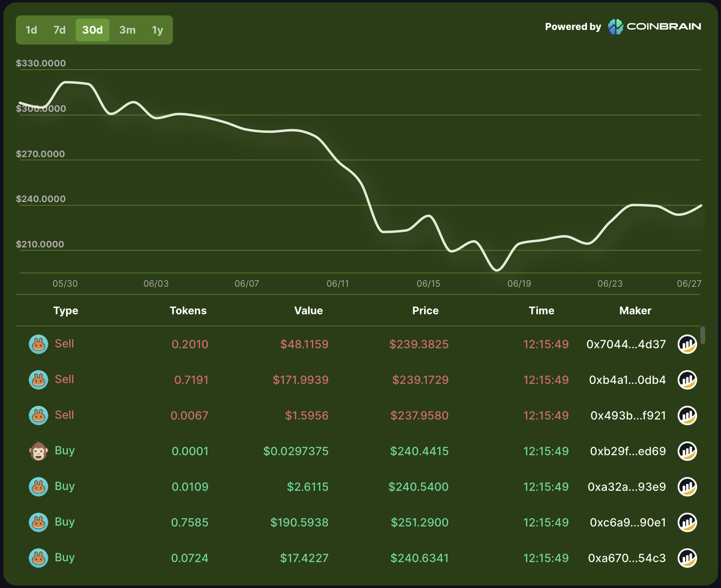Click the price value $251.2900
The height and width of the screenshot is (588, 721).
point(420,522)
